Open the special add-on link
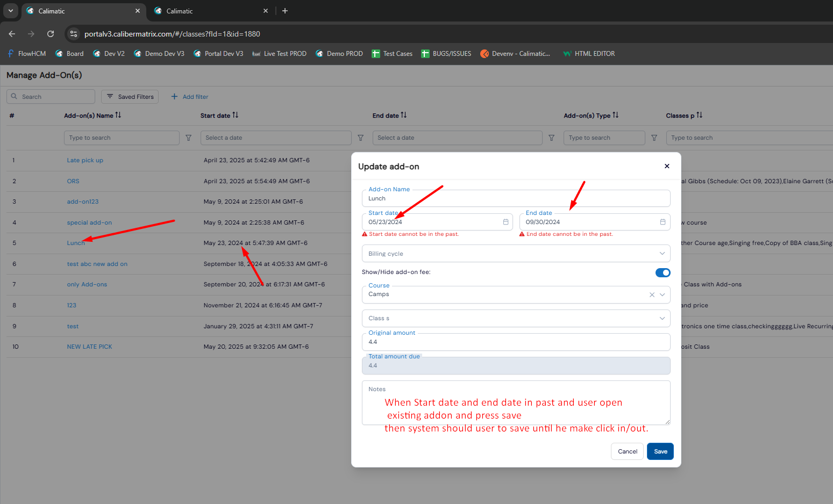Viewport: 833px width, 504px height. (89, 222)
